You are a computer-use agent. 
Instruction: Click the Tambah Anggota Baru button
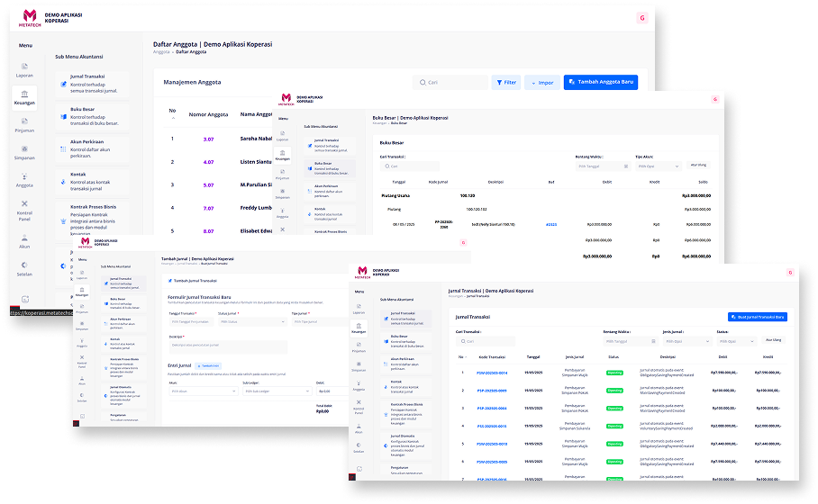(600, 82)
